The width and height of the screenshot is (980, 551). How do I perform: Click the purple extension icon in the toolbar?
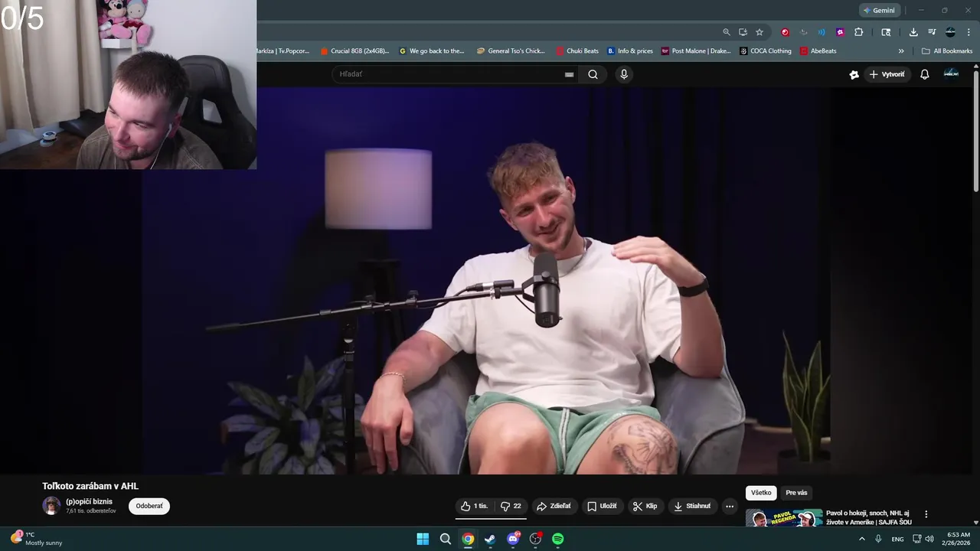coord(840,32)
